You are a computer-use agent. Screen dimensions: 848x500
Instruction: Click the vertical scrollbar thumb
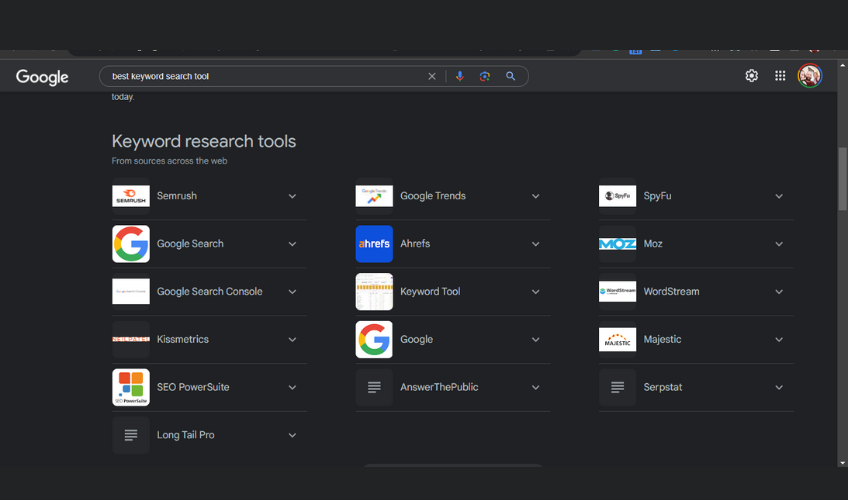842,178
